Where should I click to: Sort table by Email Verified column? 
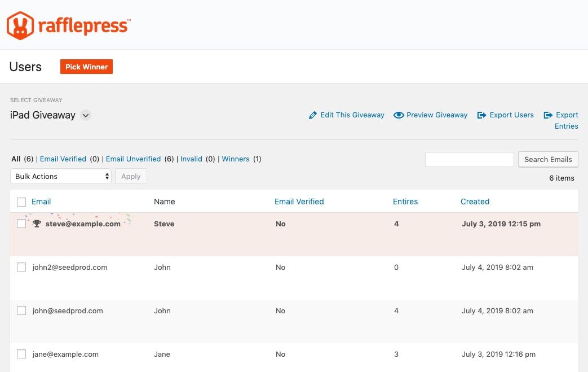tap(299, 202)
